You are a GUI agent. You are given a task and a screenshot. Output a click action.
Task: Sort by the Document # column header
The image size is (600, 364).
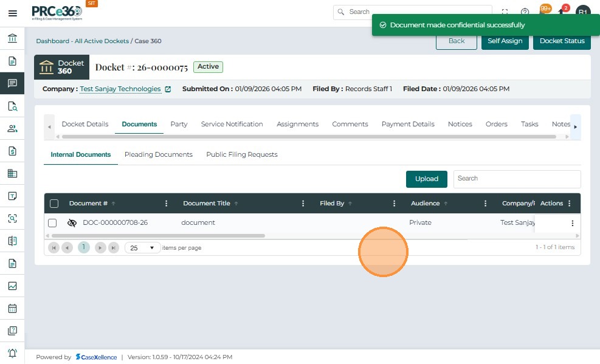coord(88,204)
